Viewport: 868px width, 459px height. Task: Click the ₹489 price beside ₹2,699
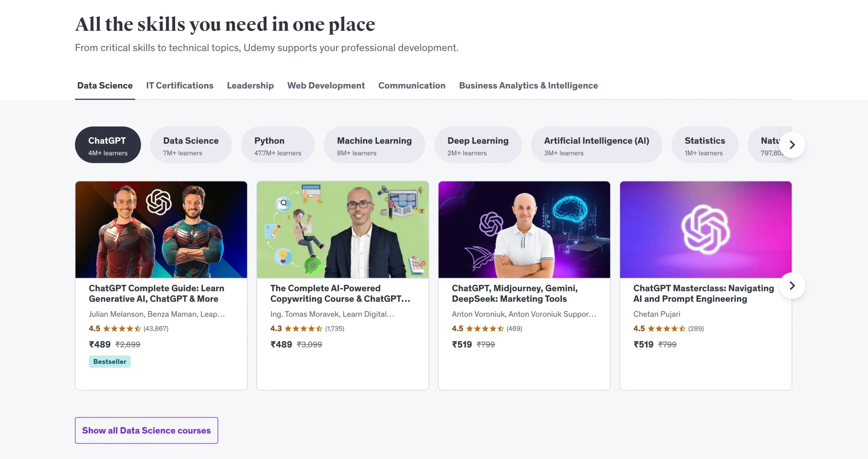[100, 345]
